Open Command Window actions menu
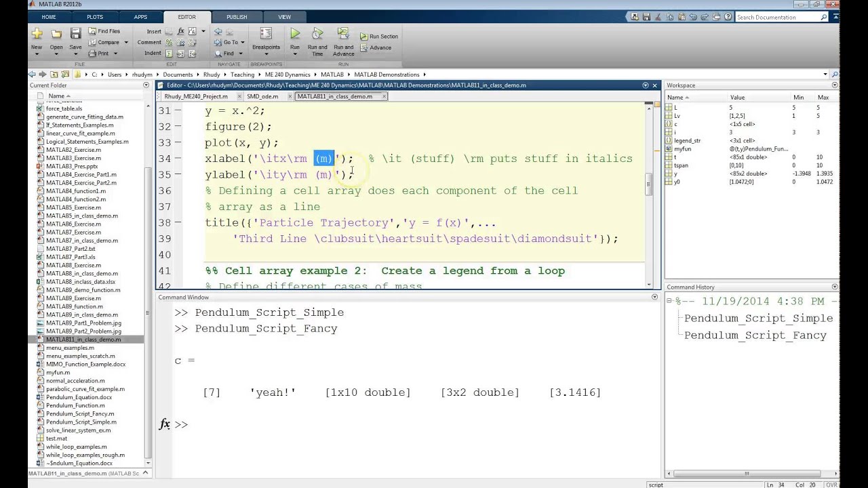This screenshot has width=868, height=488. (654, 298)
